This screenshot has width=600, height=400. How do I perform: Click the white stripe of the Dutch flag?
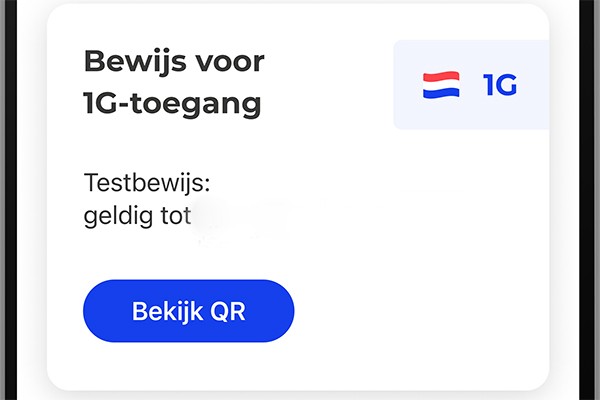(x=441, y=85)
